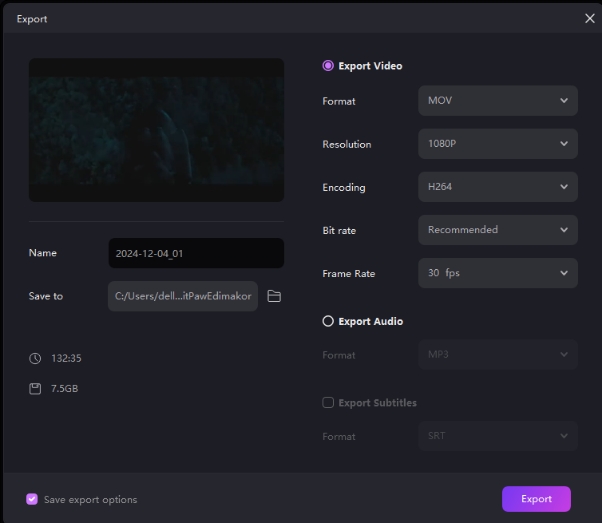Click the folder browse icon beside Save to
This screenshot has width=602, height=523.
(274, 296)
